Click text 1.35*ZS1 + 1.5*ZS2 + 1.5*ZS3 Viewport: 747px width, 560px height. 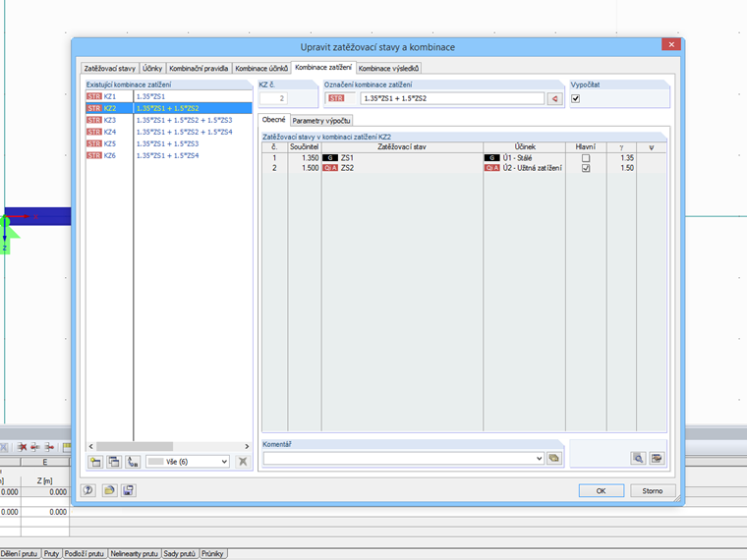(x=185, y=120)
